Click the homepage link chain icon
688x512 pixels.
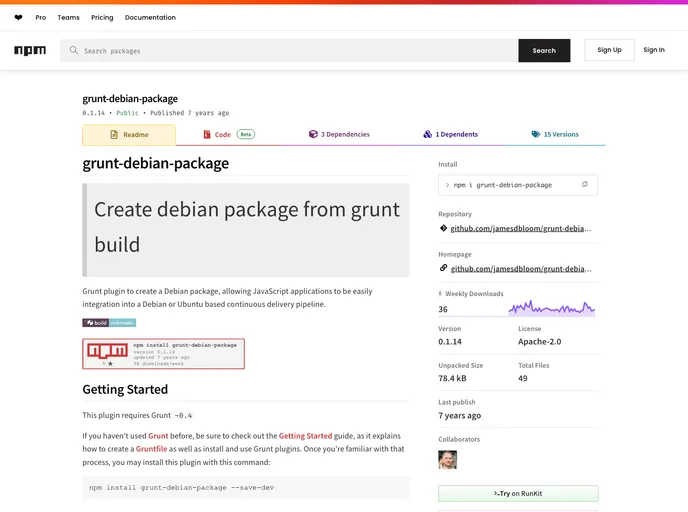click(443, 268)
